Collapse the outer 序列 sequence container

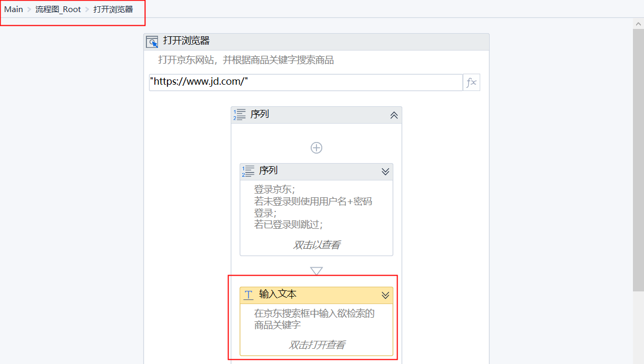pyautogui.click(x=394, y=115)
